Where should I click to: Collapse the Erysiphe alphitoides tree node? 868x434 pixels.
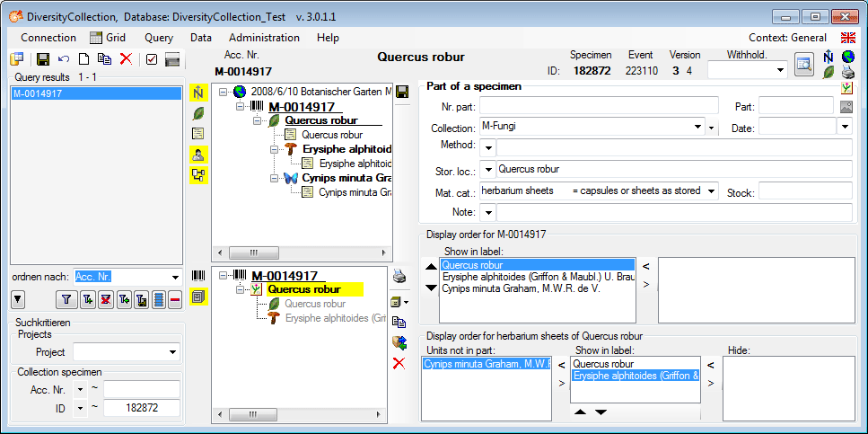coord(276,149)
